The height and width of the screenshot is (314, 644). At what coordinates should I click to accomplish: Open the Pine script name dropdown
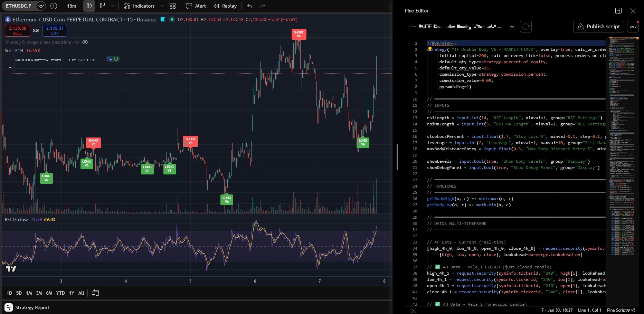(x=512, y=27)
